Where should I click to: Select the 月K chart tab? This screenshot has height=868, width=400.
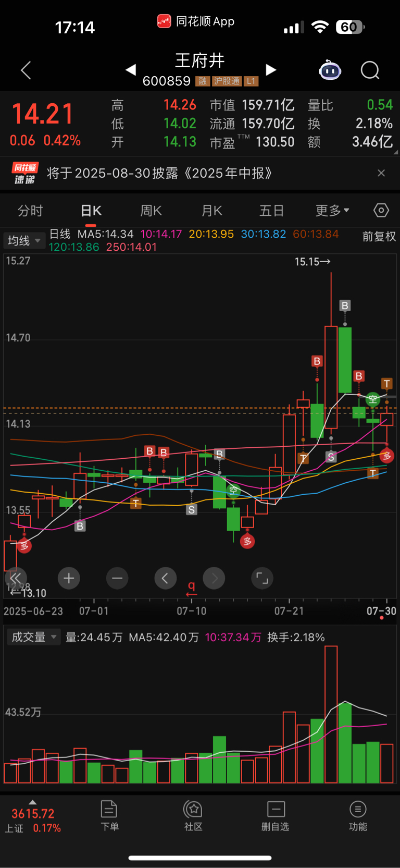[212, 211]
